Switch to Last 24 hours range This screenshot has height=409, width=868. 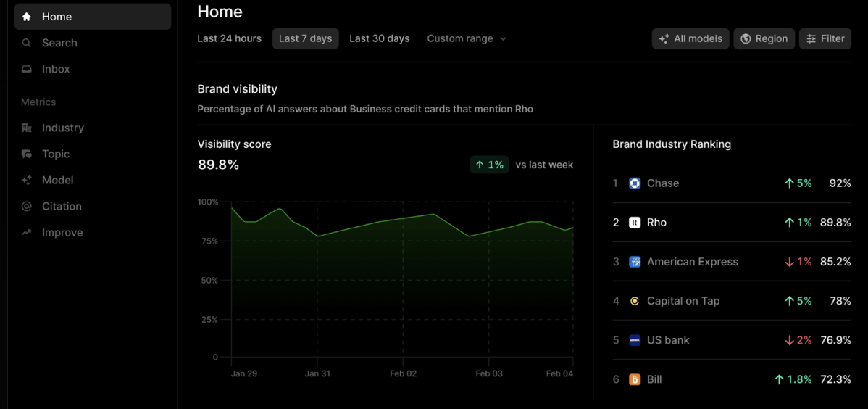tap(229, 38)
